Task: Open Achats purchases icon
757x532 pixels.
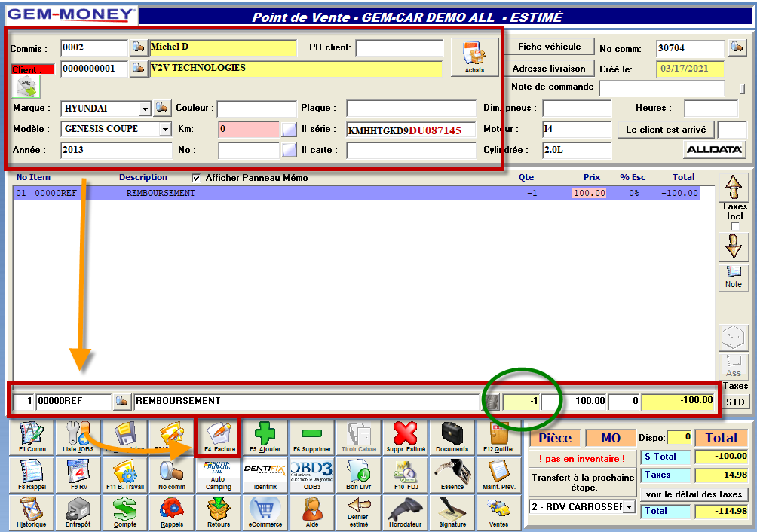Action: coord(474,57)
